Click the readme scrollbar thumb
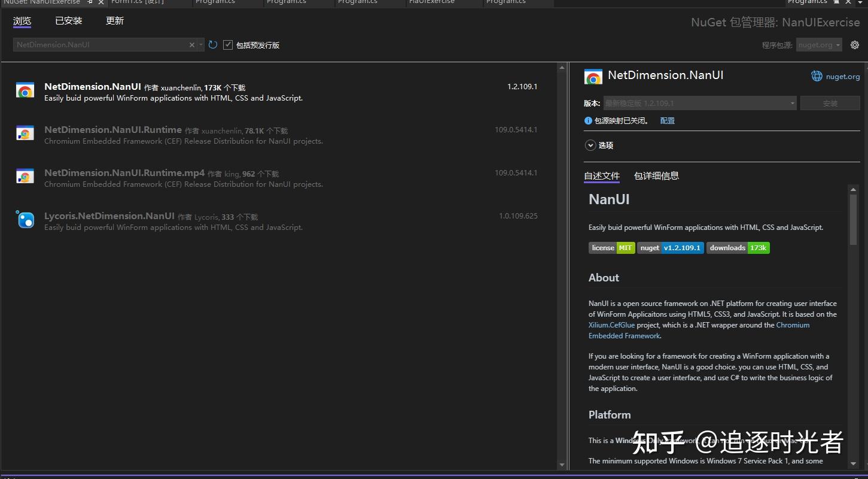The image size is (868, 479). point(854,220)
